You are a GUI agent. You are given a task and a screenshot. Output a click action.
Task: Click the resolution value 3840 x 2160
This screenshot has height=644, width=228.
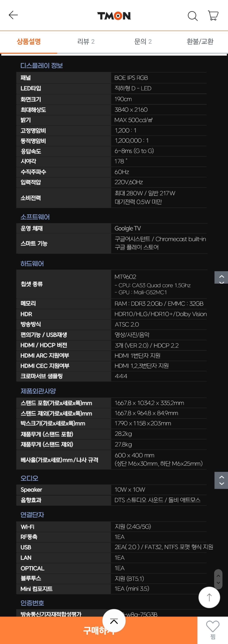click(x=131, y=109)
